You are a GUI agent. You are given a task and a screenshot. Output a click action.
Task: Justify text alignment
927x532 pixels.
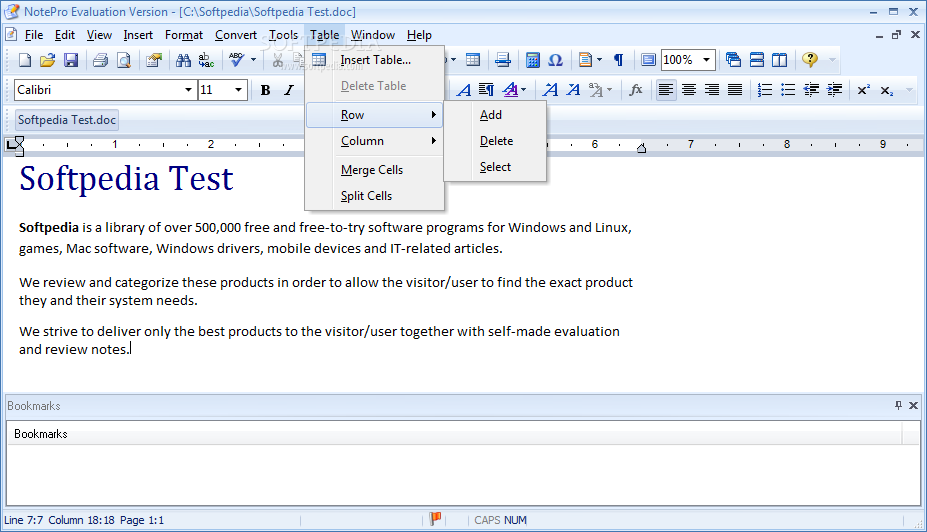(735, 90)
